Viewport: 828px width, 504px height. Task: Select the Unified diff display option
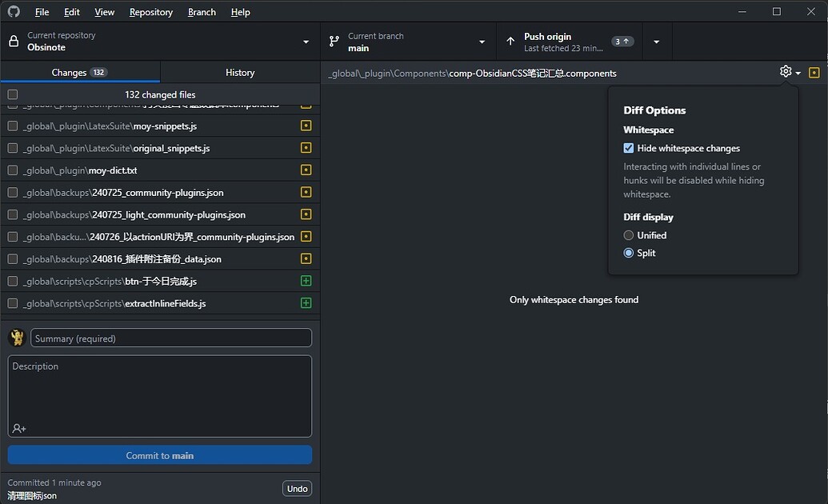pos(628,234)
